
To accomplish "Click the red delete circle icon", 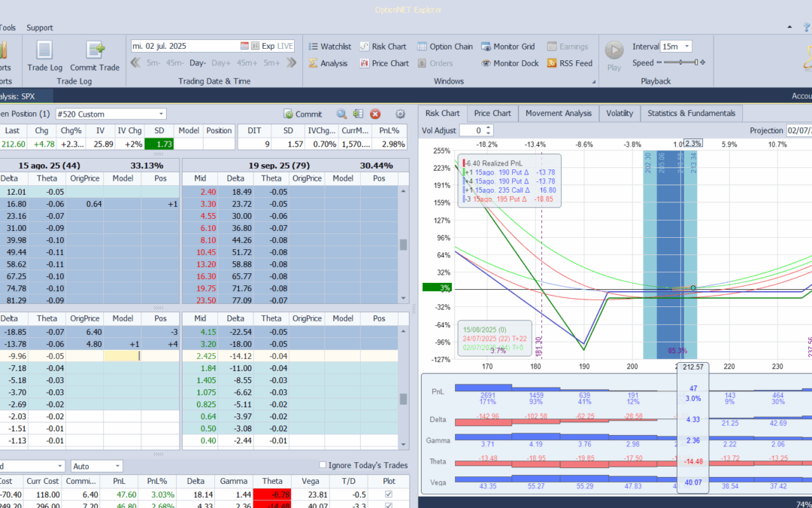I will pyautogui.click(x=375, y=114).
